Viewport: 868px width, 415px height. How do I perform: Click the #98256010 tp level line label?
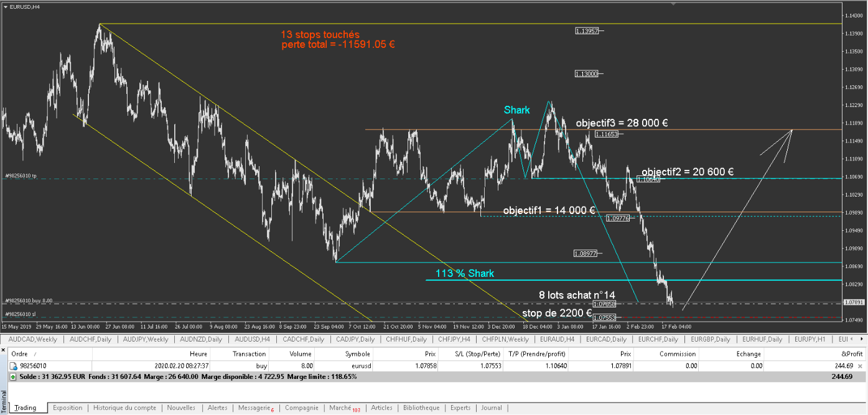21,176
